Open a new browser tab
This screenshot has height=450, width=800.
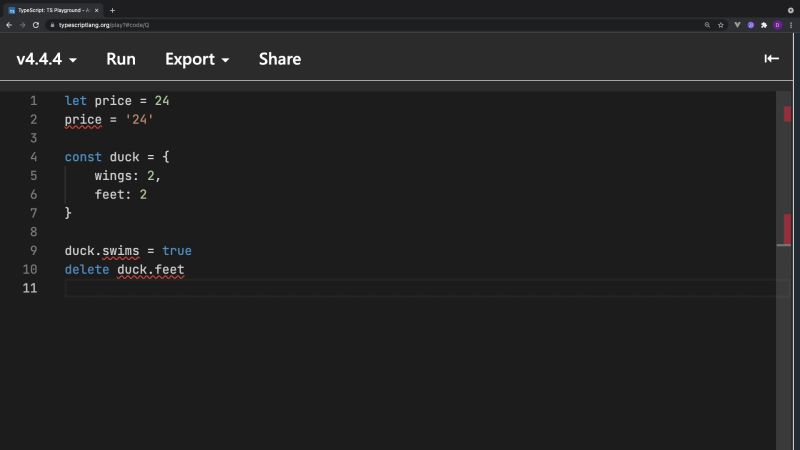pos(112,9)
